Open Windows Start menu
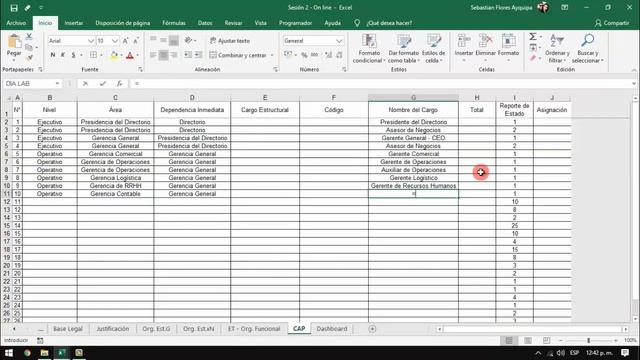The width and height of the screenshot is (640, 360). click(x=9, y=353)
